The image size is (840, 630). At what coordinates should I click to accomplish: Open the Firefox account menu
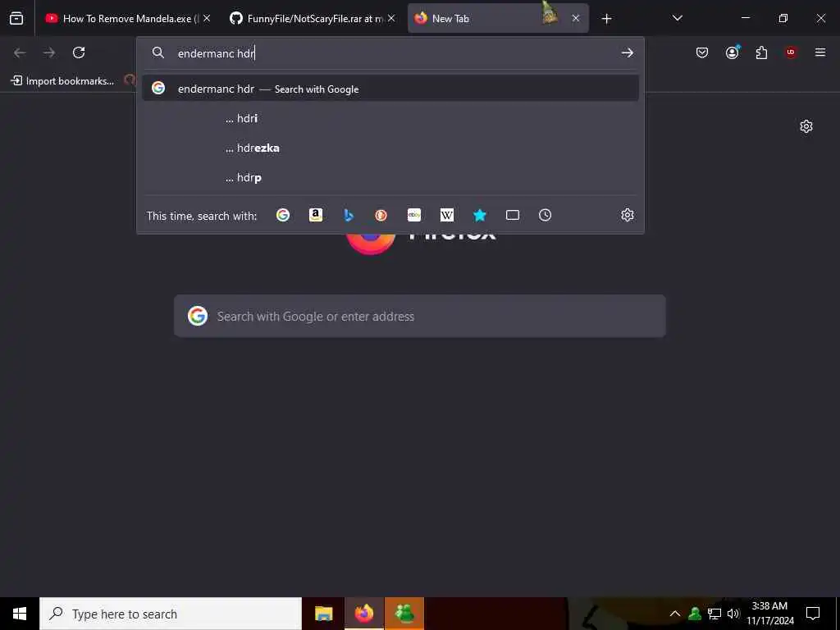tap(733, 52)
